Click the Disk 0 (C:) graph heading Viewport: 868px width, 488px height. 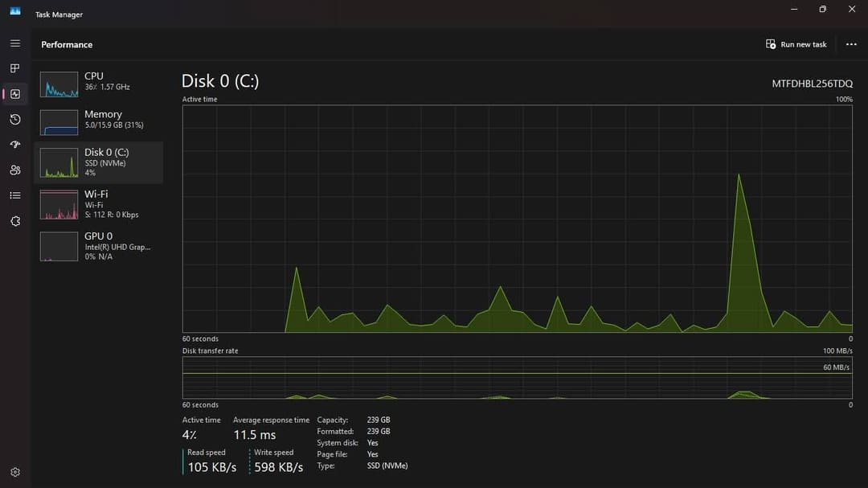(x=220, y=81)
